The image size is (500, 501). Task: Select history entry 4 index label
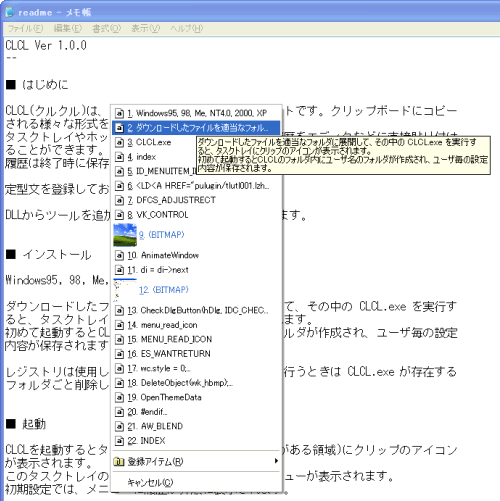tap(142, 157)
